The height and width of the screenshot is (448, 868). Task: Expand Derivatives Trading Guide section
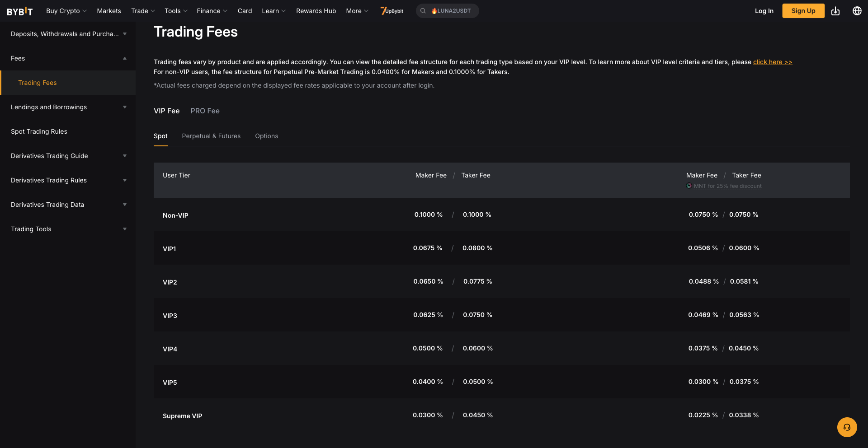click(68, 156)
